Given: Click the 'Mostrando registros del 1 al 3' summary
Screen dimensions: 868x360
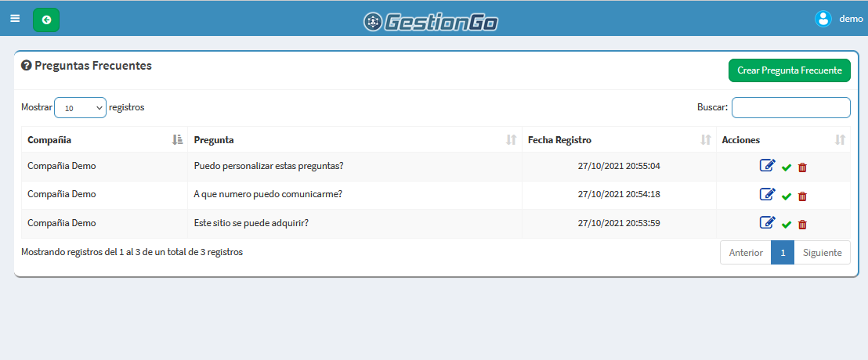Looking at the screenshot, I should (x=132, y=252).
